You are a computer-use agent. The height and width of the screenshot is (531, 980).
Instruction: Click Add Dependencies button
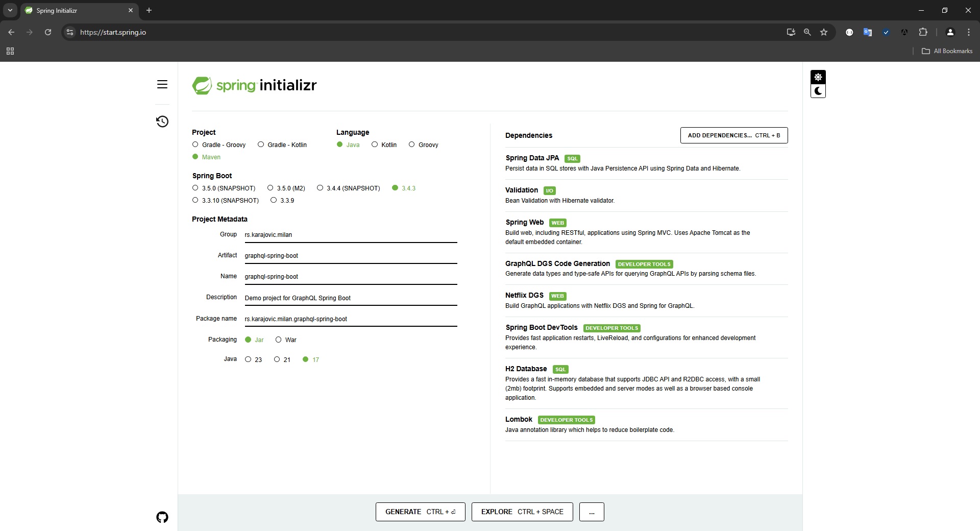pyautogui.click(x=733, y=135)
